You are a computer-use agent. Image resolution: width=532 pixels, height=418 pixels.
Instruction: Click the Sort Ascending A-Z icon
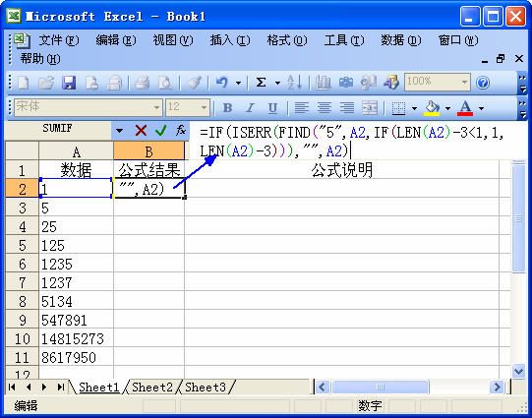click(294, 83)
